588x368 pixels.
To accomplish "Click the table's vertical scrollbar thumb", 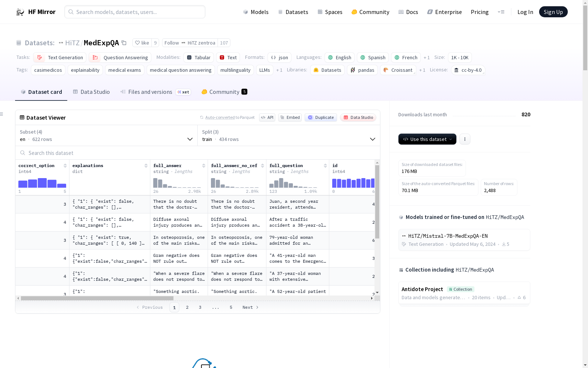I will click(377, 202).
